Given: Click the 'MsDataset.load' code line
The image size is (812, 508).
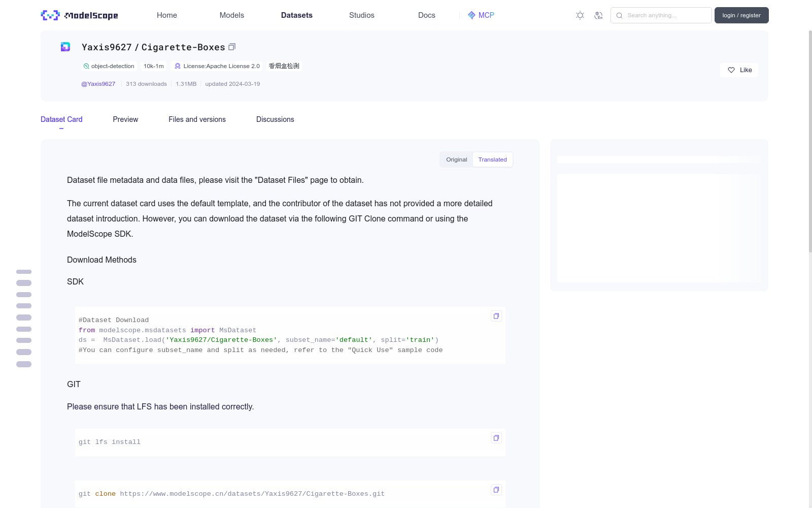Looking at the screenshot, I should [259, 340].
